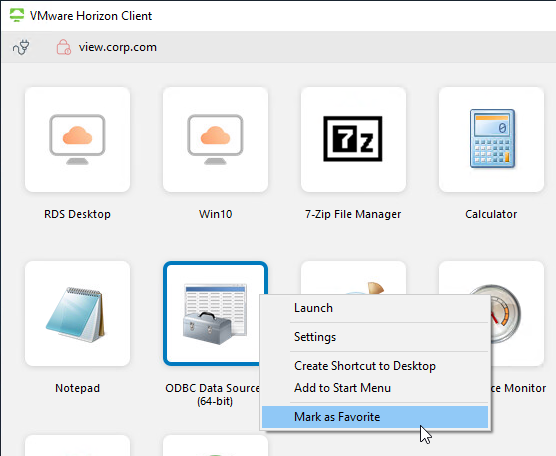Open the RDS Desktop tile icon
556x456 pixels.
pos(77,139)
